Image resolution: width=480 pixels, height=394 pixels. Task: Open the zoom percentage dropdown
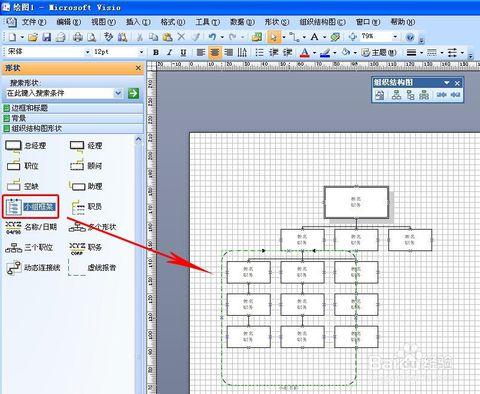pyautogui.click(x=395, y=36)
